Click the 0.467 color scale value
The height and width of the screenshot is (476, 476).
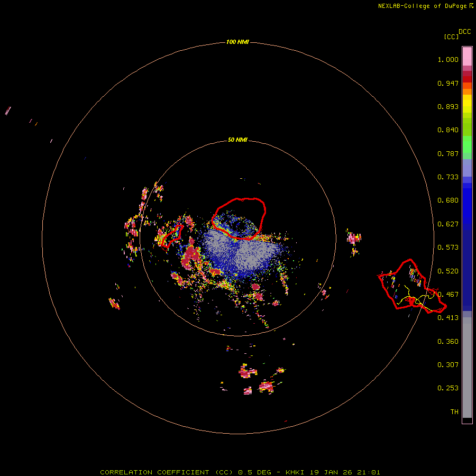point(448,295)
